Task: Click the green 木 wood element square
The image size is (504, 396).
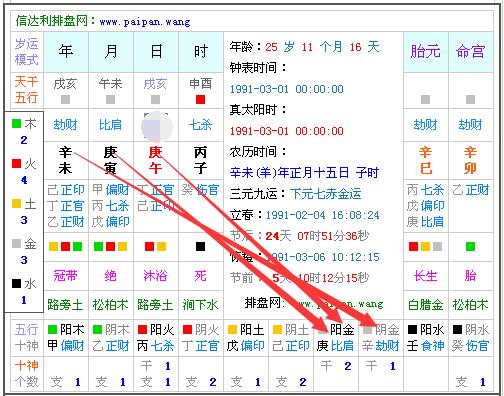Action: (16, 124)
